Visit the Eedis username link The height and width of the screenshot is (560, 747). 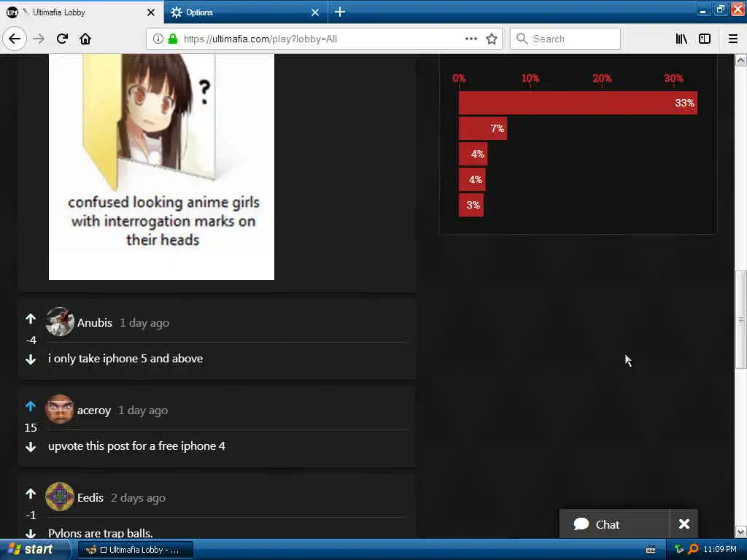click(90, 497)
